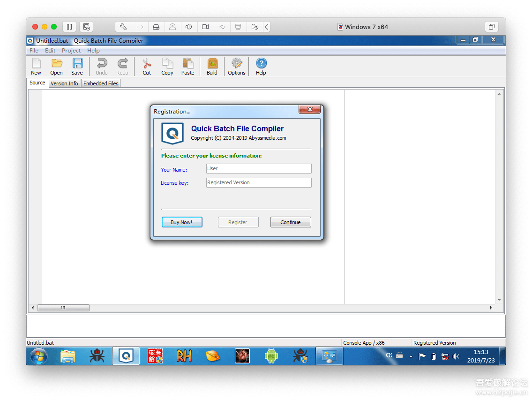Close the Registration dialog
The height and width of the screenshot is (400, 532).
pos(309,109)
